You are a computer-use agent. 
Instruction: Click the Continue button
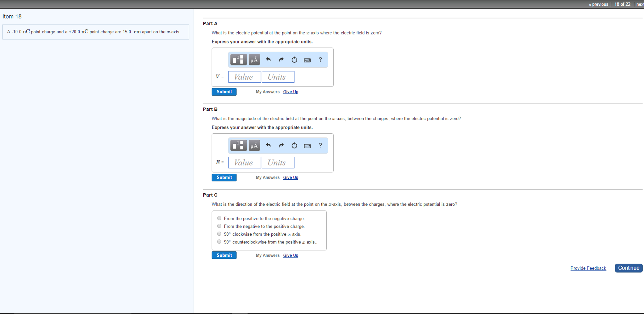(x=629, y=268)
